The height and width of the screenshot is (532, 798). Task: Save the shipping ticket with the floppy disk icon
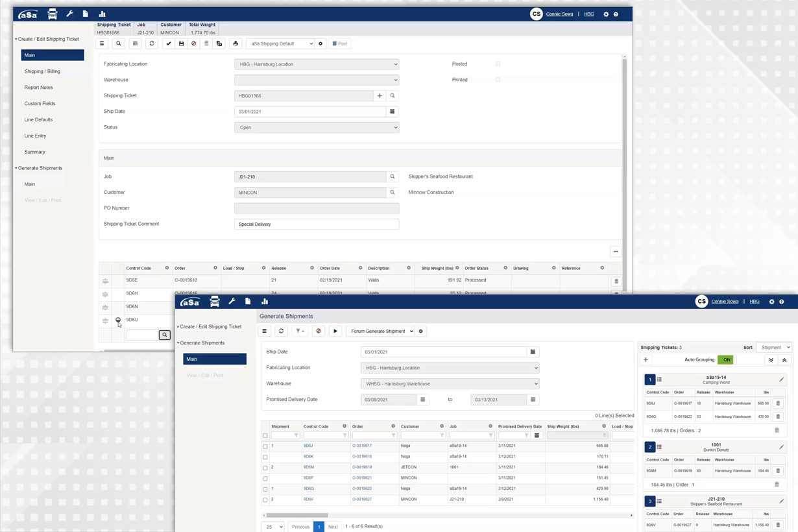[181, 43]
